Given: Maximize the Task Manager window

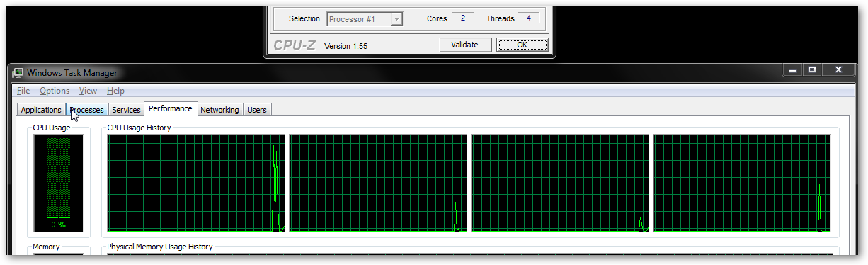Looking at the screenshot, I should [x=812, y=69].
